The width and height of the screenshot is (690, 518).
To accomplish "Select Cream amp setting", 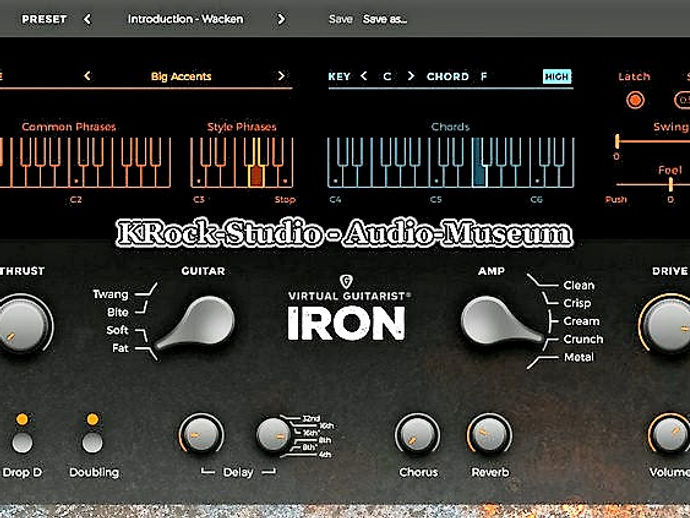I will click(581, 321).
